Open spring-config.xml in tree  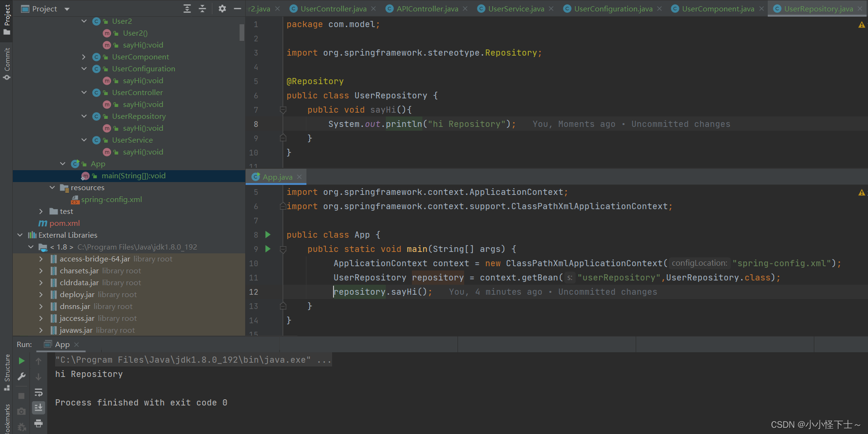[111, 199]
